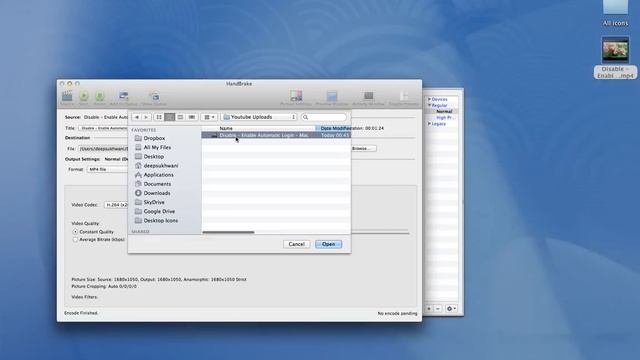
Task: Open the Title dropdown
Action: 103,128
